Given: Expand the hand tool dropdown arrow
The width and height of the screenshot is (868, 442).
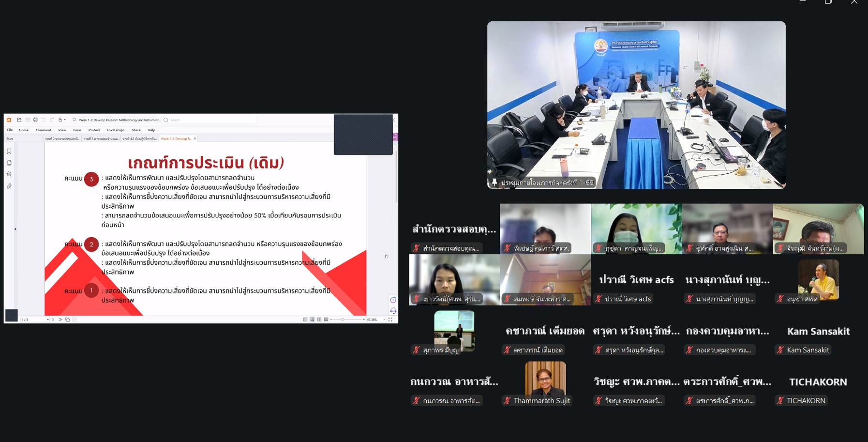Looking at the screenshot, I should [x=65, y=120].
